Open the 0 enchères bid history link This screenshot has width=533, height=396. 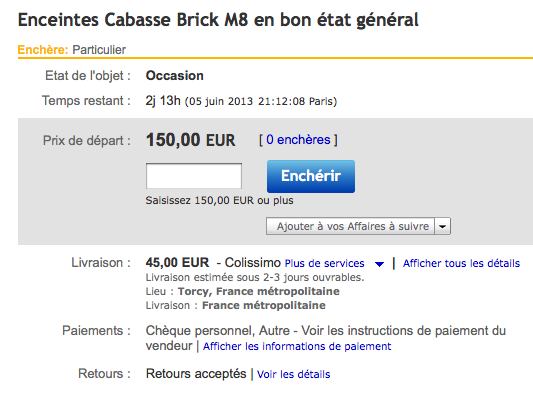(x=298, y=140)
